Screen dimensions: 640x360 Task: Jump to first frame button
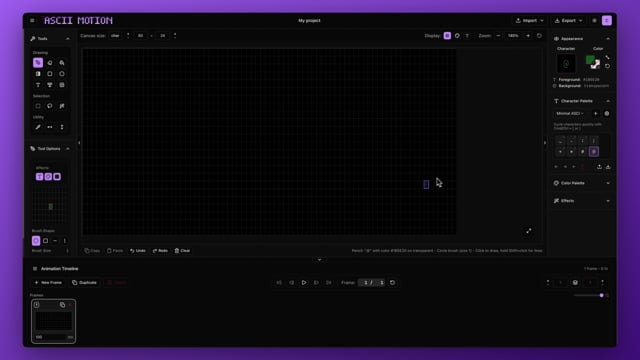279,282
